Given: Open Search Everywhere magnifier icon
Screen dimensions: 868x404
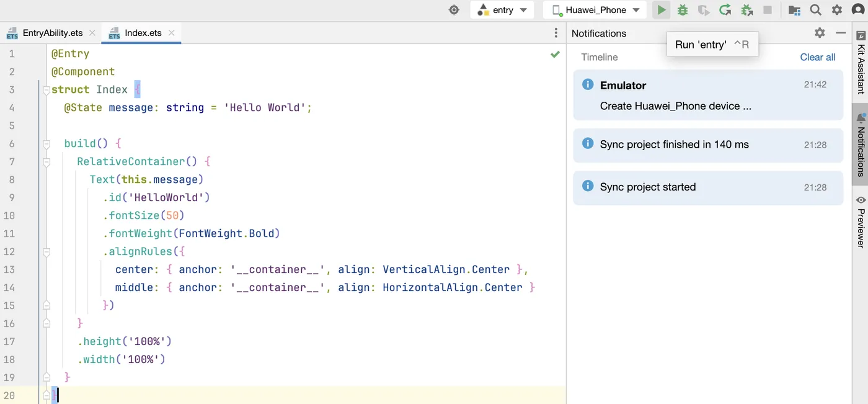Looking at the screenshot, I should 816,10.
